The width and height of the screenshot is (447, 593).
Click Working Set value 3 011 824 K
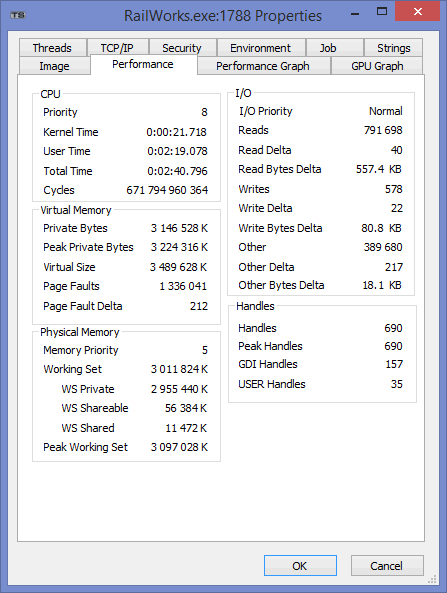(x=179, y=369)
